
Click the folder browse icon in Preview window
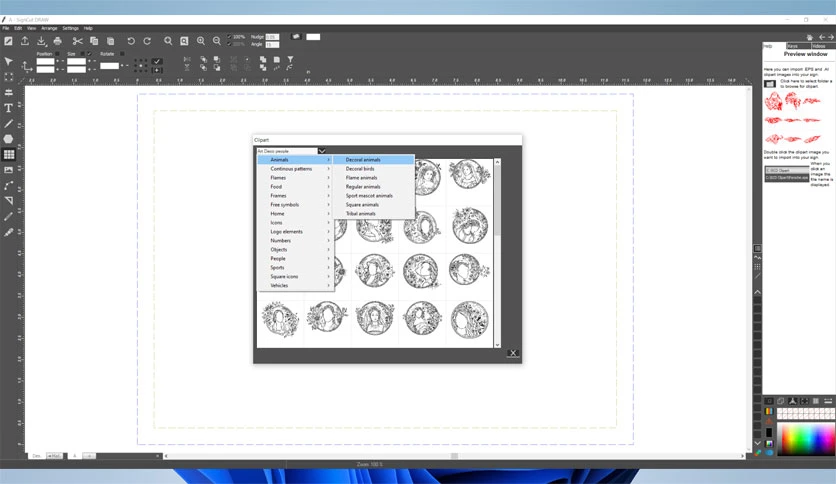tap(770, 84)
